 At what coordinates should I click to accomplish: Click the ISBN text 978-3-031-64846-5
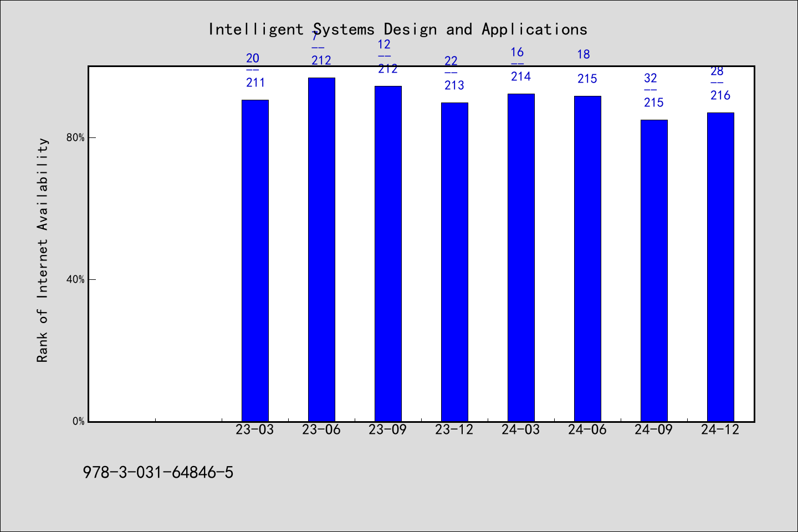[x=158, y=473]
